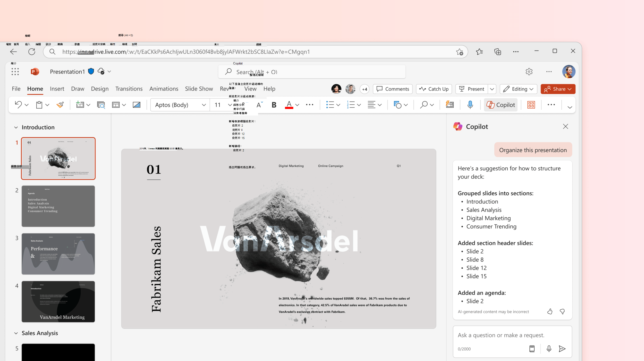The width and height of the screenshot is (644, 361).
Task: Open the Present options dropdown arrow
Action: point(492,89)
